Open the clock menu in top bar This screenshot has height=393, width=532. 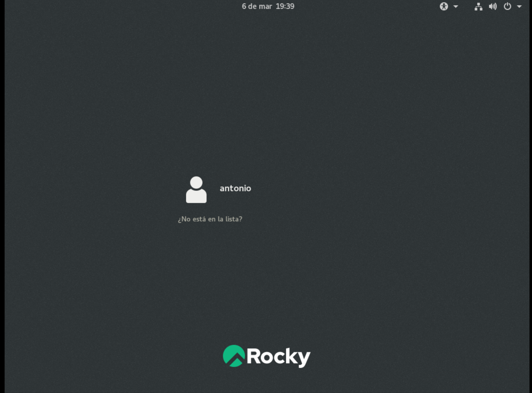[x=268, y=6]
